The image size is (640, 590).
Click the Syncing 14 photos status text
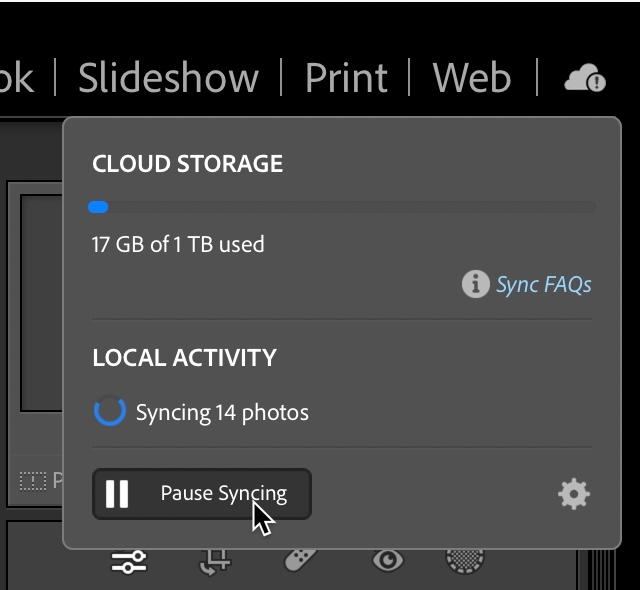[x=222, y=412]
